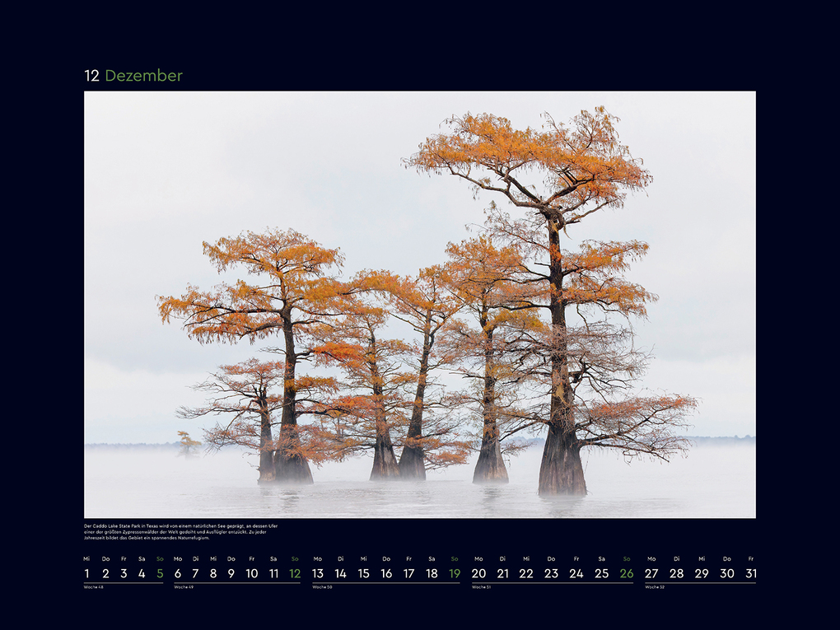The image size is (840, 630).
Task: Select the Woche 48 label
Action: point(95,588)
